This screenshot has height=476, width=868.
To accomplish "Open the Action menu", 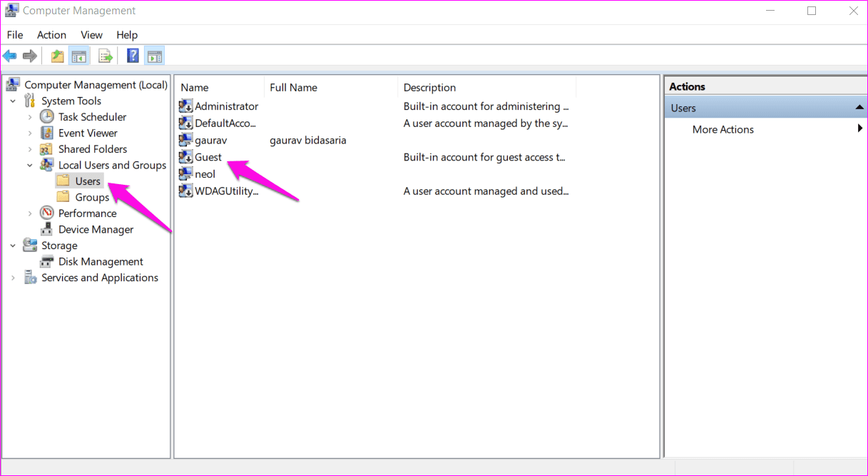I will coord(51,34).
